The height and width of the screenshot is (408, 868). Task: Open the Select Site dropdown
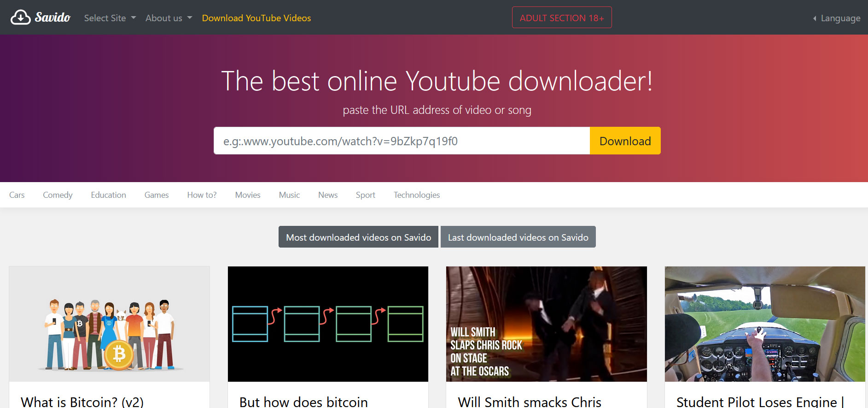click(110, 18)
